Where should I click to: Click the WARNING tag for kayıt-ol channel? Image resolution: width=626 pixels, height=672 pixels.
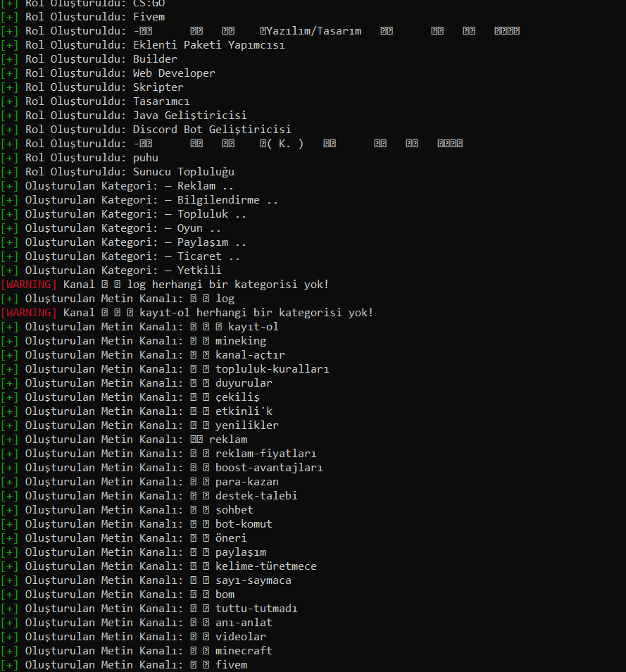coord(29,313)
